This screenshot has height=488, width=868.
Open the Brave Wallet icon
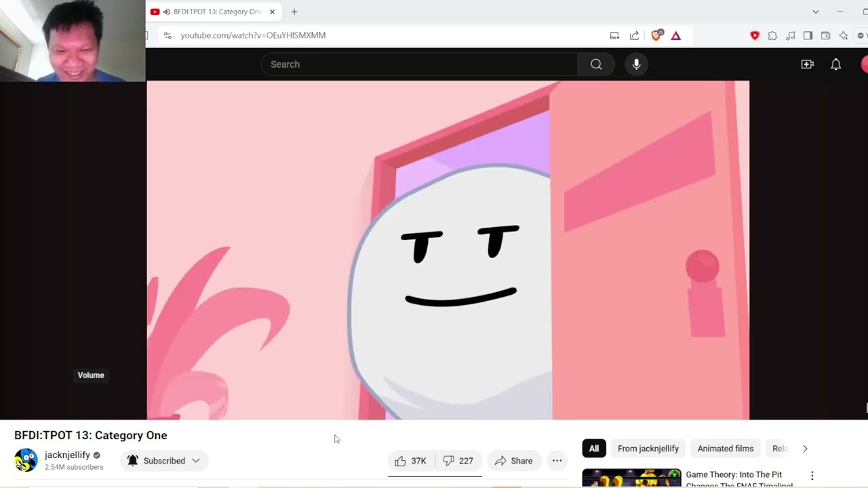[x=825, y=35]
